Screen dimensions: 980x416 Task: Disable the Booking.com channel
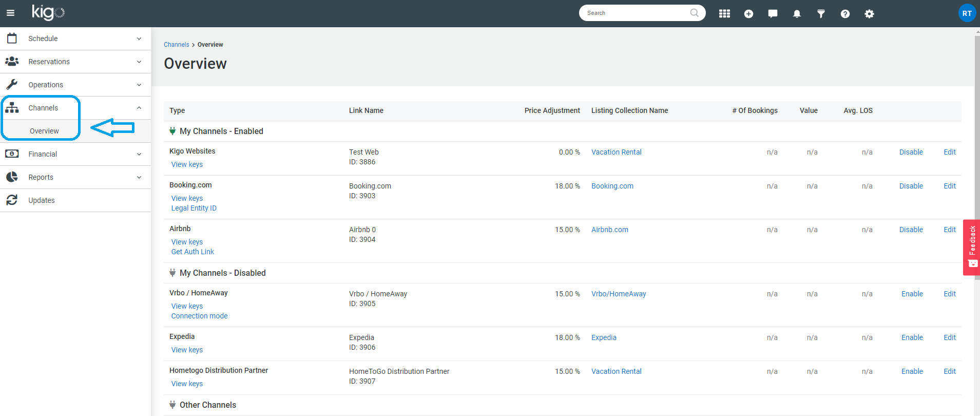(x=911, y=186)
